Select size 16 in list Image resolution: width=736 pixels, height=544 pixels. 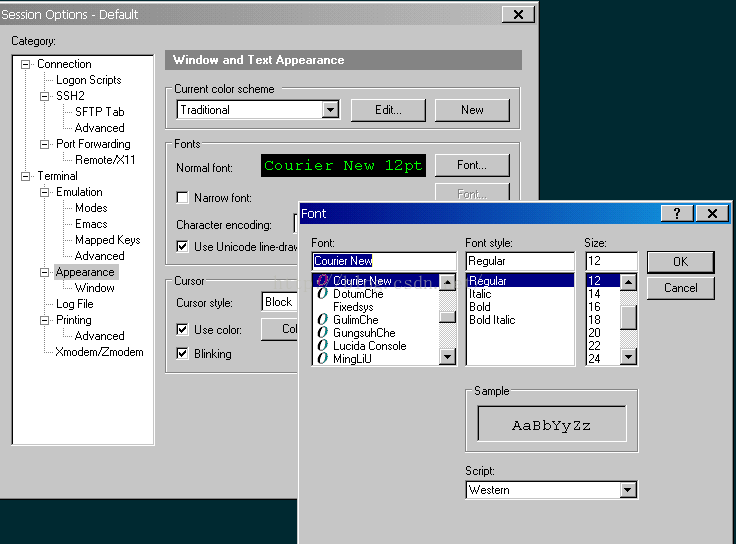click(x=594, y=307)
